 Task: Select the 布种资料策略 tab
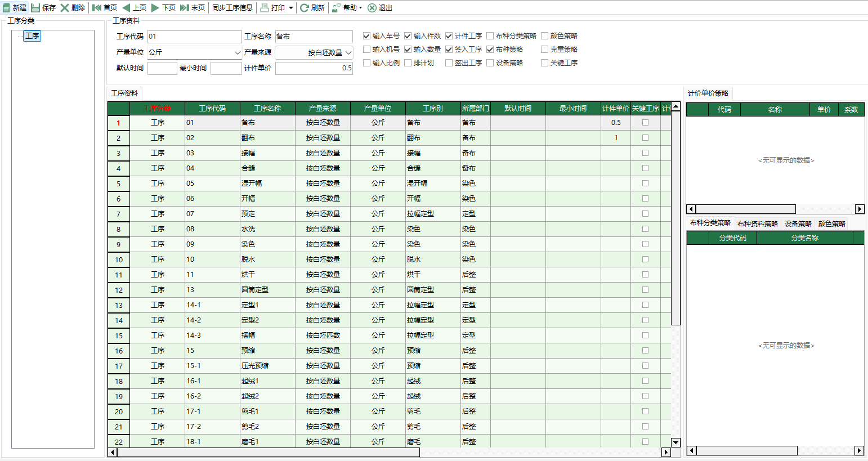click(757, 223)
